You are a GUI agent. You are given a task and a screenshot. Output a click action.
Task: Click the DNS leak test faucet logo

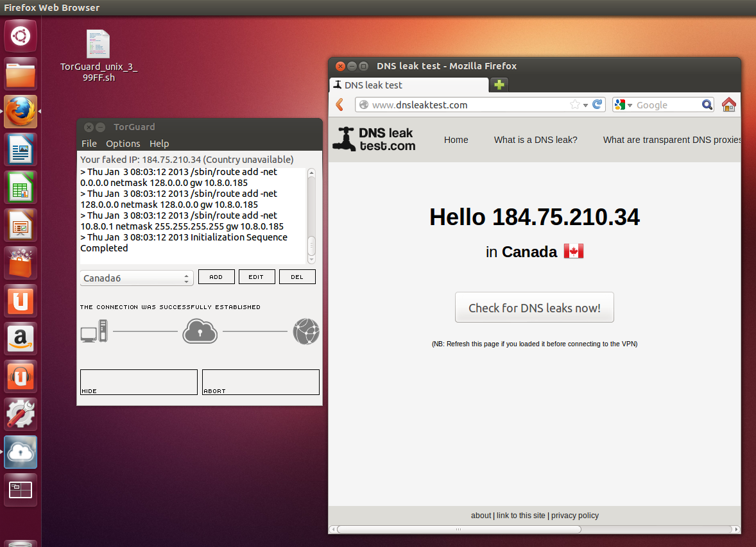374,139
